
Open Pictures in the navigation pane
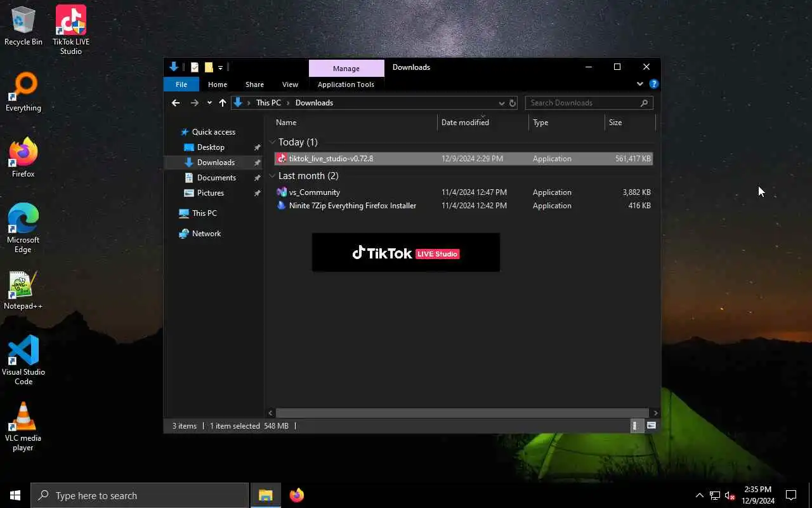(211, 193)
